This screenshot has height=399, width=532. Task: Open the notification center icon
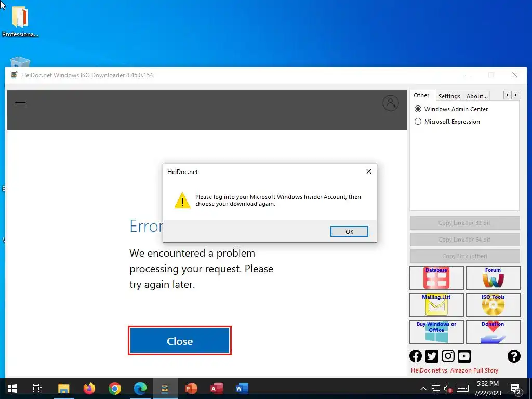coord(516,389)
